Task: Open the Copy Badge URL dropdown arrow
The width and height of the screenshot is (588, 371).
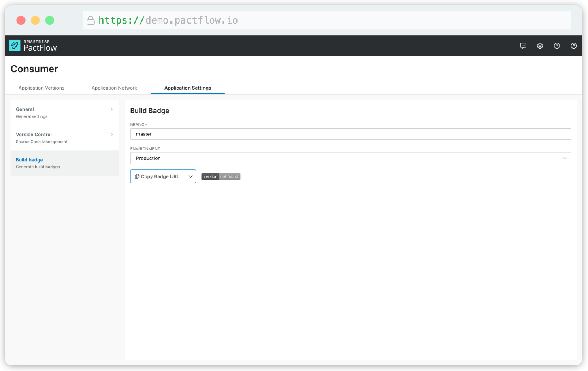Action: tap(191, 176)
